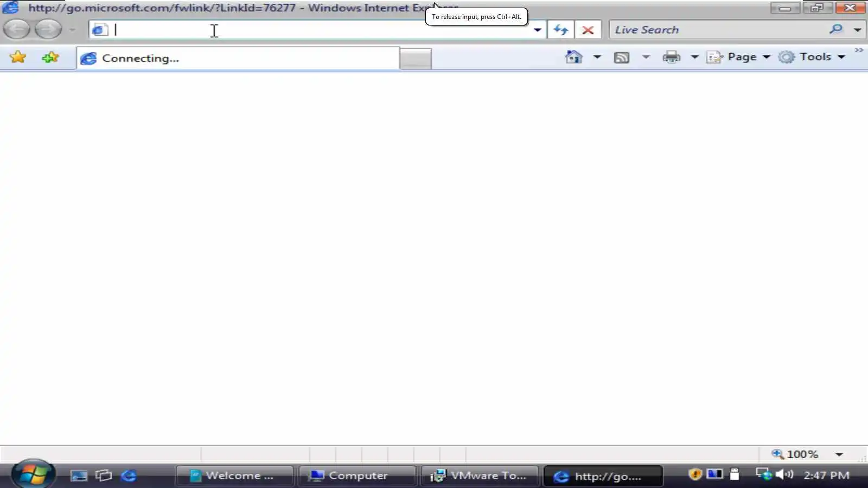
Task: Open a new tab with the blank tab button
Action: point(416,59)
